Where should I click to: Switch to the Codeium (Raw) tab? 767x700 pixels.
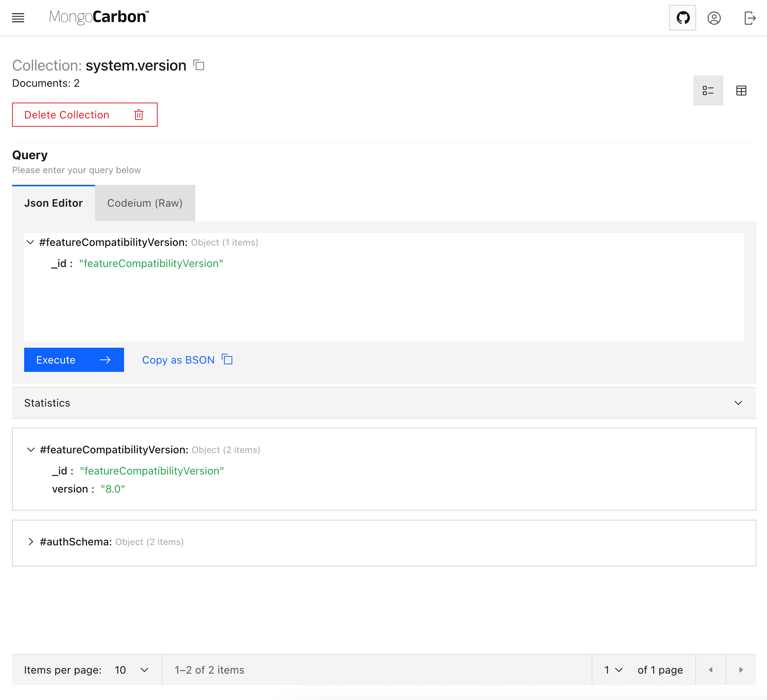[x=144, y=203]
